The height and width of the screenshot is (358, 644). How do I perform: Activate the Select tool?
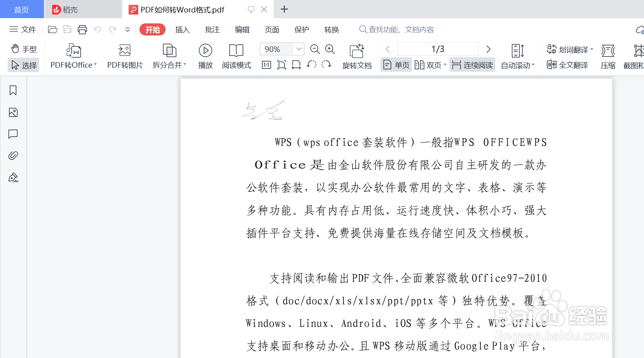(x=24, y=65)
